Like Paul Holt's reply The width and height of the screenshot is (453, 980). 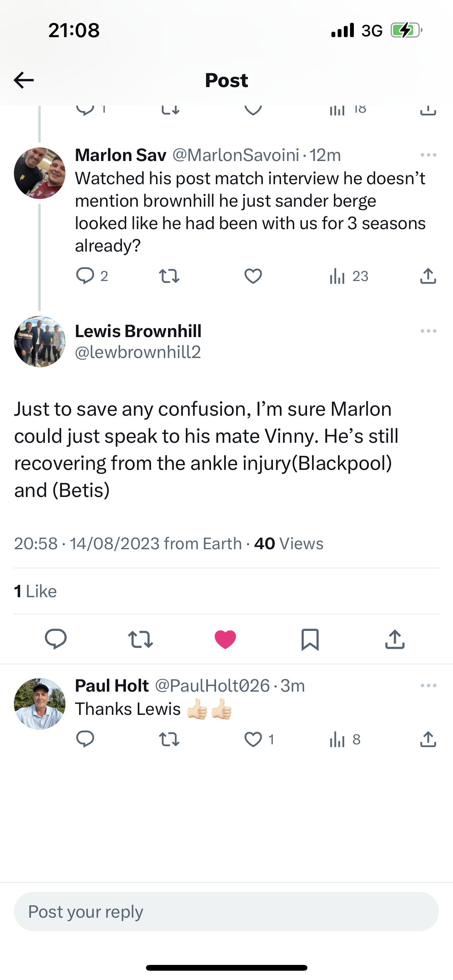point(253,739)
